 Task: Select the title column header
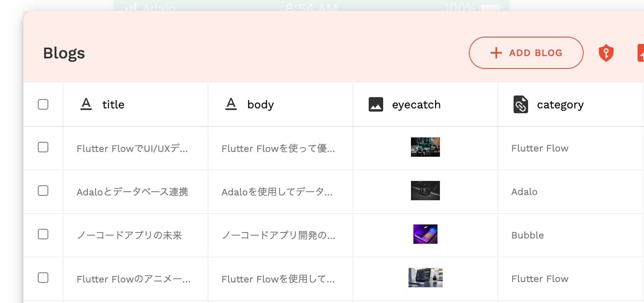pyautogui.click(x=136, y=104)
